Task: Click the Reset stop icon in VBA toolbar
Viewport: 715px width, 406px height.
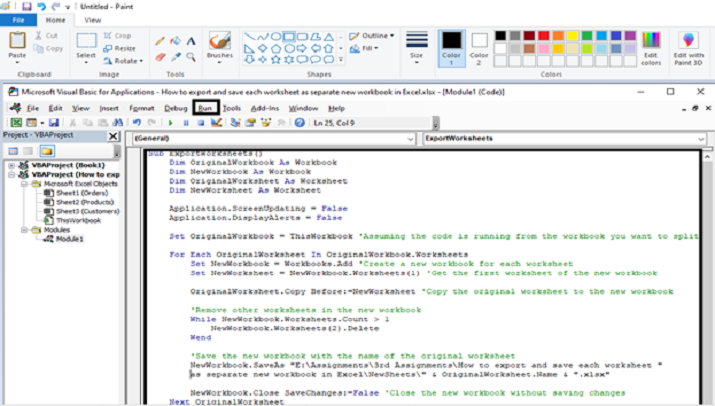Action: pos(201,123)
